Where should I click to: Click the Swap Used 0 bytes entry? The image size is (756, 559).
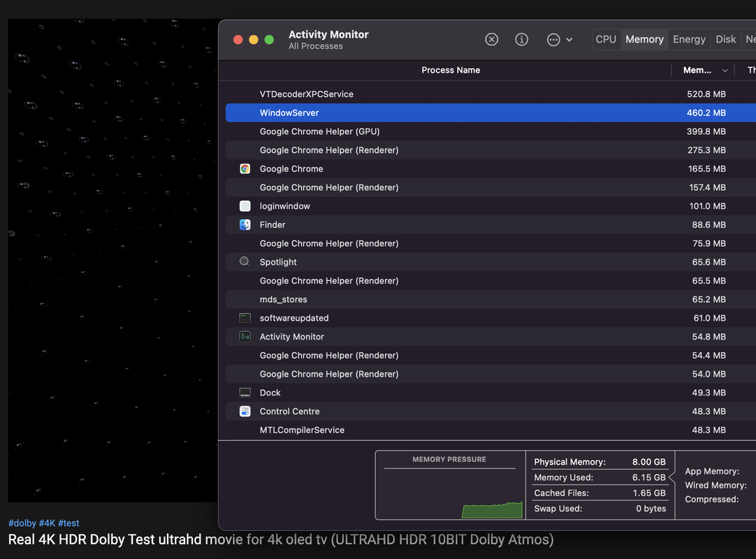[x=599, y=509]
